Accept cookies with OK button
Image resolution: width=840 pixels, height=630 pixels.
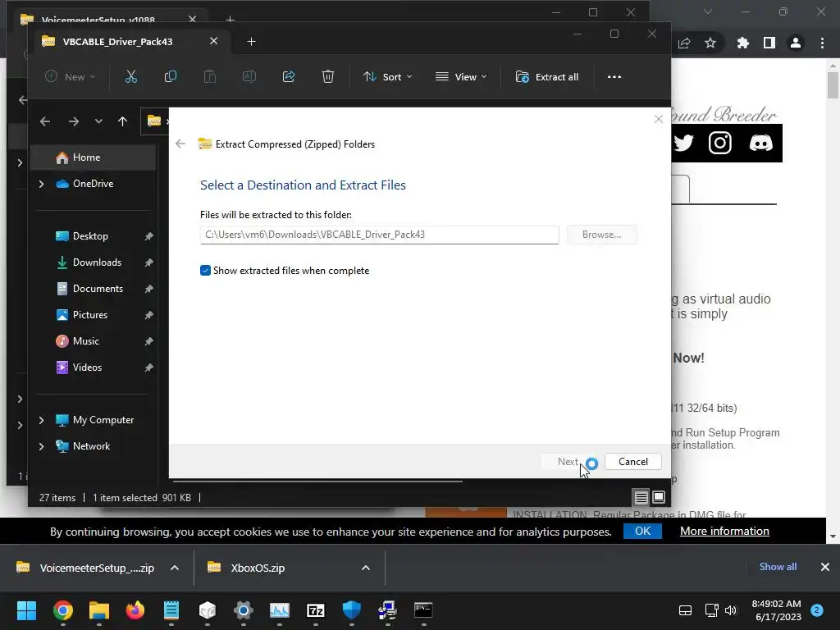pyautogui.click(x=642, y=531)
